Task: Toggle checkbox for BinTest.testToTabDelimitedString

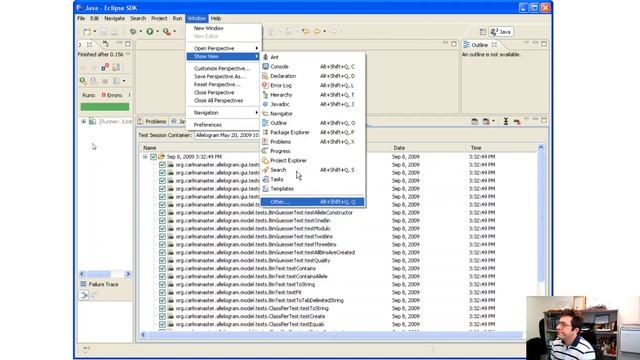Action: pos(162,300)
